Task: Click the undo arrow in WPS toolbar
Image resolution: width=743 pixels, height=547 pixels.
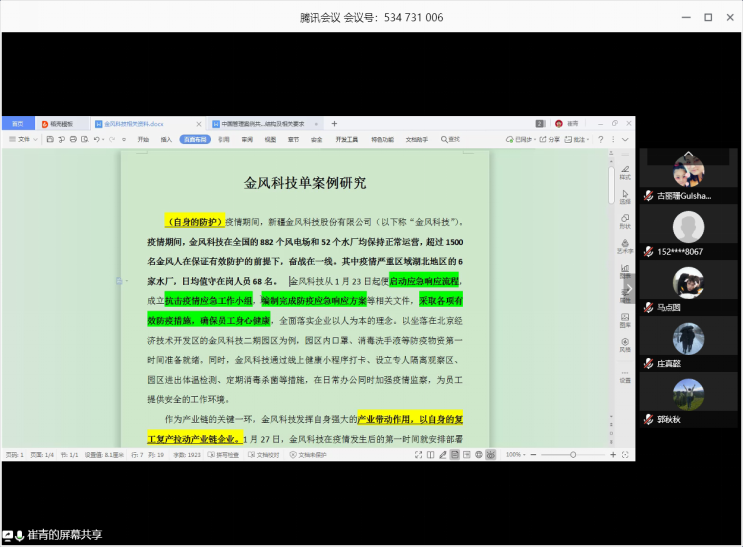Action: [96, 139]
